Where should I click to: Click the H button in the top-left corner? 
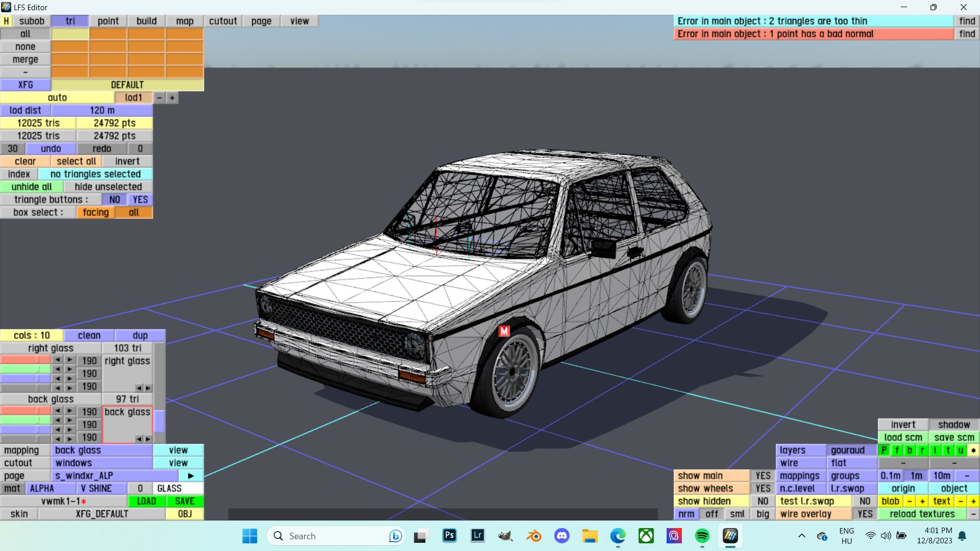pos(6,21)
